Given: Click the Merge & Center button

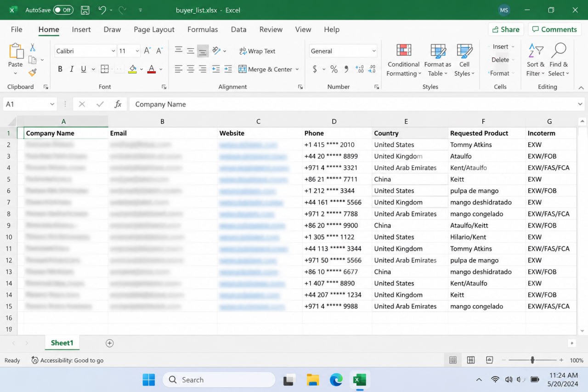Looking at the screenshot, I should pyautogui.click(x=266, y=69).
